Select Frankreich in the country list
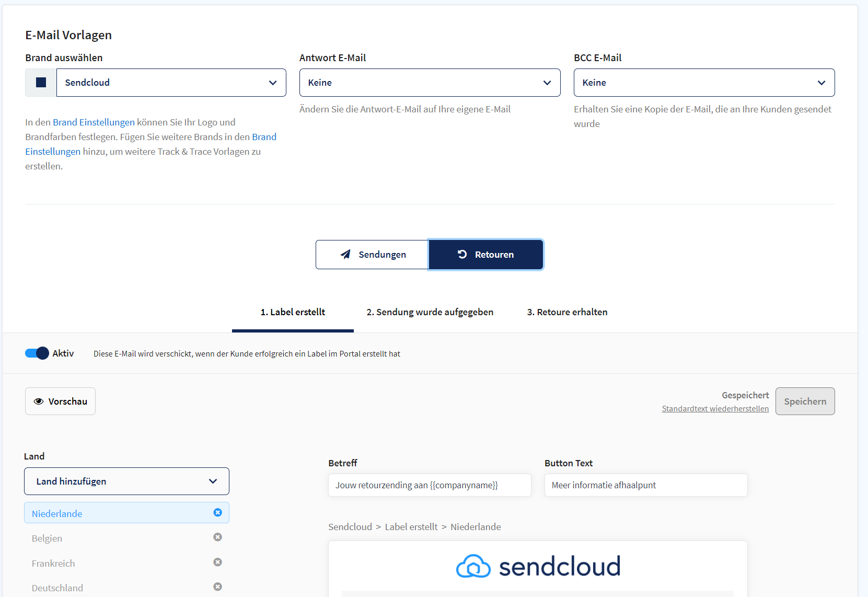Image resolution: width=868 pixels, height=597 pixels. (126, 563)
